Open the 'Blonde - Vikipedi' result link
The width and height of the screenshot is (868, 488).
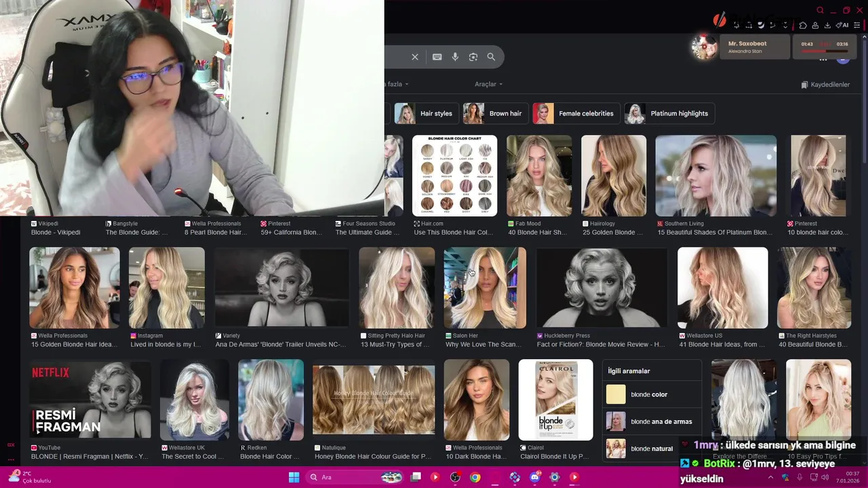tap(56, 232)
